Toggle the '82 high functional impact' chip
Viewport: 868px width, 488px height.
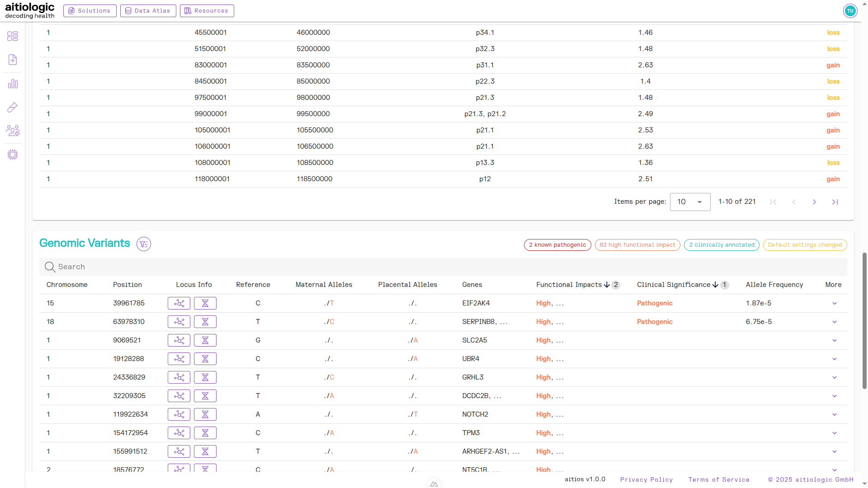coord(637,245)
